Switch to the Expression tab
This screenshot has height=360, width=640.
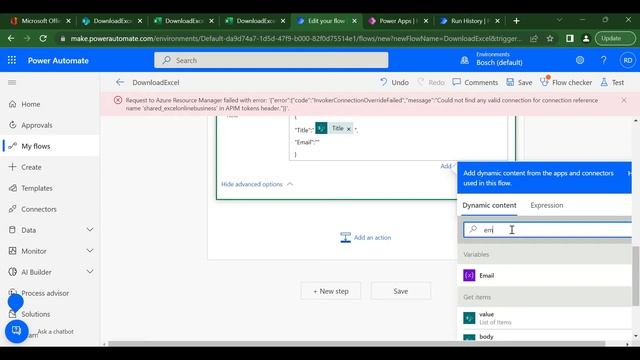pos(547,205)
